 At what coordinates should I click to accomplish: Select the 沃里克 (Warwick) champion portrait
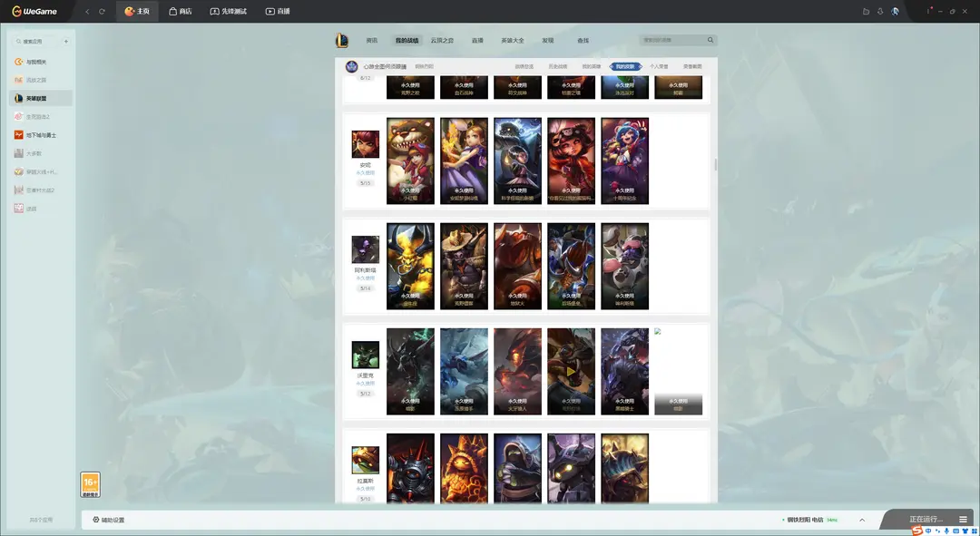click(365, 355)
